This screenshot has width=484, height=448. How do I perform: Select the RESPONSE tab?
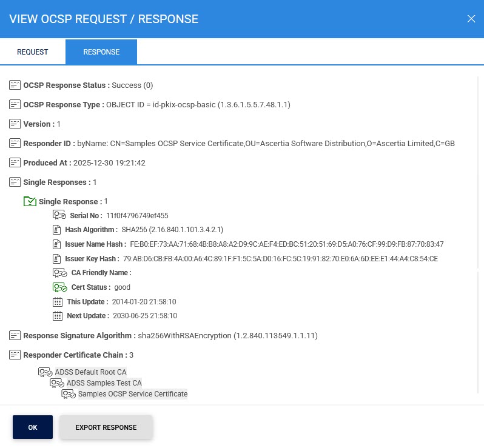(x=101, y=52)
